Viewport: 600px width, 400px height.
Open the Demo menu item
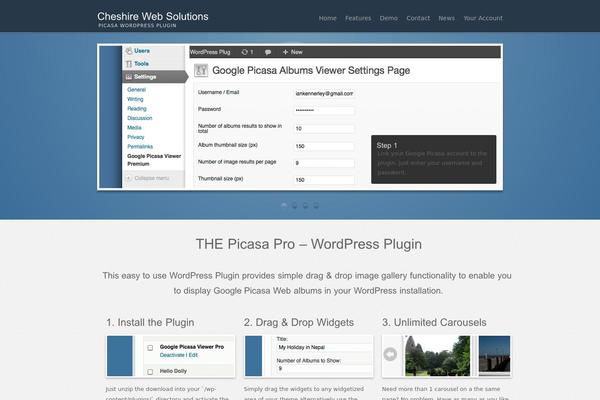pos(388,18)
